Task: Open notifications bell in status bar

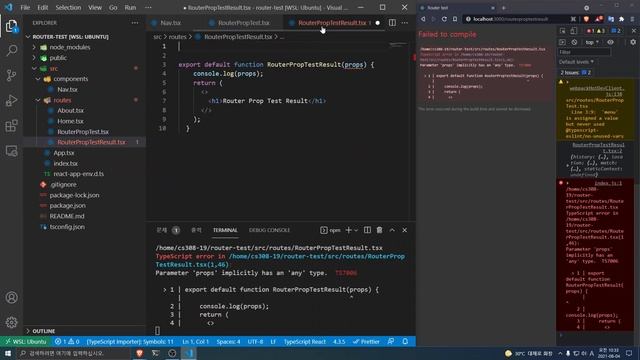Action: [x=405, y=342]
